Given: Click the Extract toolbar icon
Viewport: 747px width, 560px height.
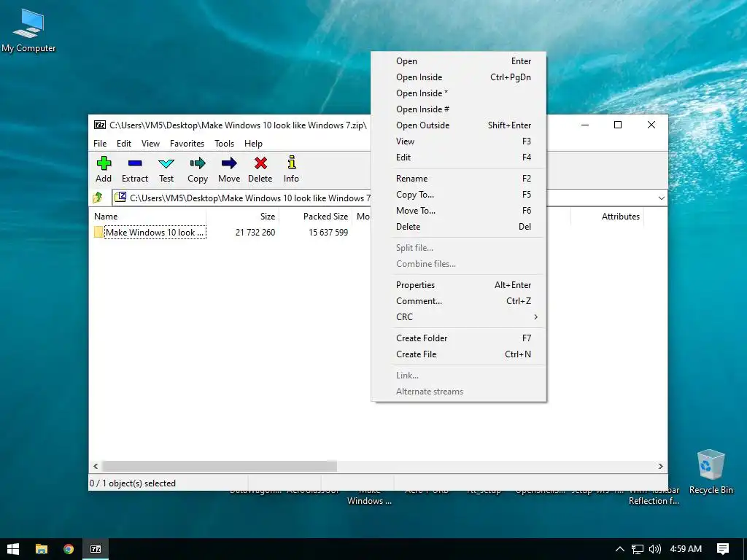Looking at the screenshot, I should coord(135,163).
